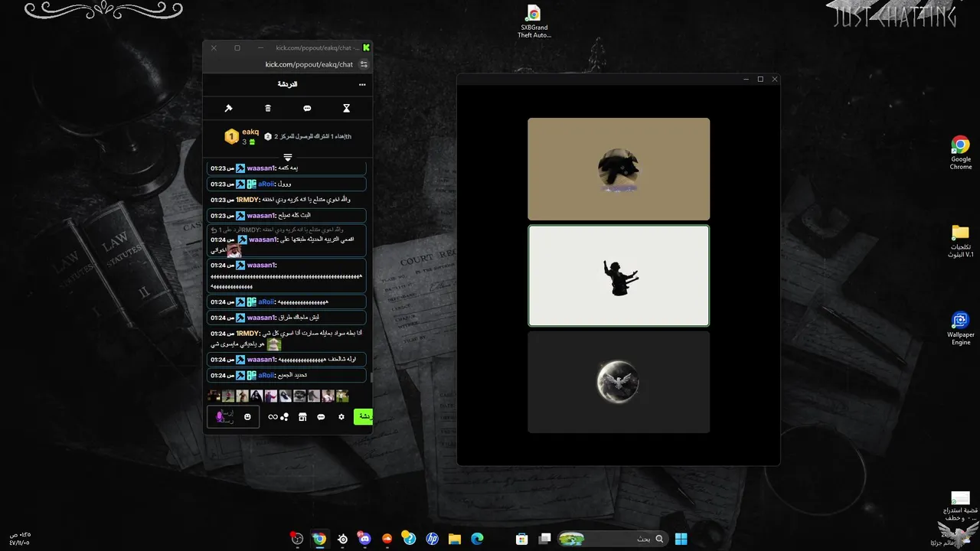
Task: Open site settings icon beside kick.com address
Action: (x=364, y=64)
